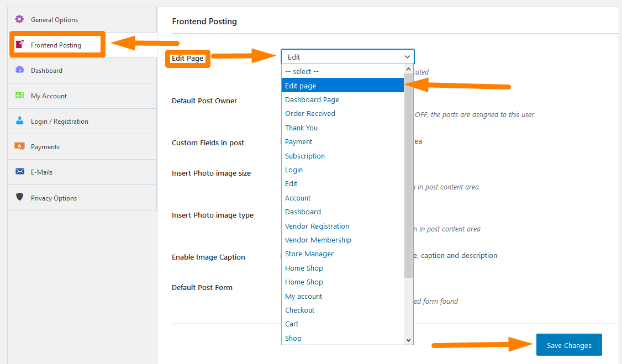Pick the 'Vendor Membership' option

(342, 240)
